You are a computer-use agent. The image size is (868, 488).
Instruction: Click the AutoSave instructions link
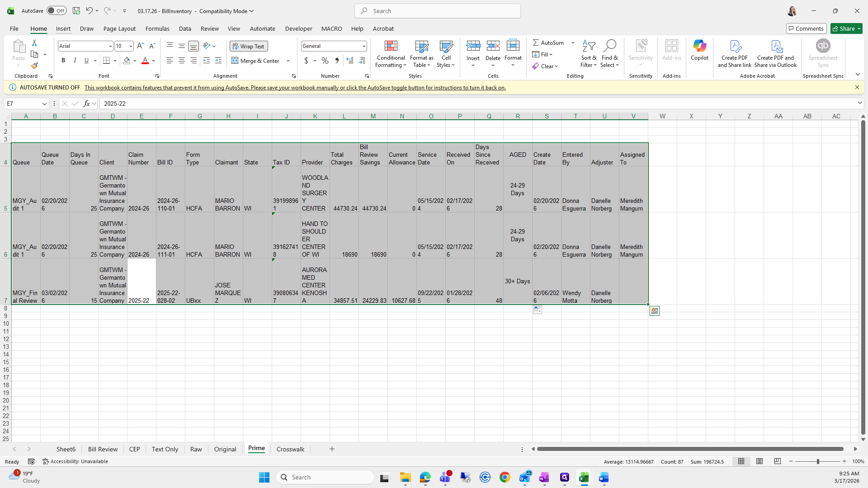[295, 88]
